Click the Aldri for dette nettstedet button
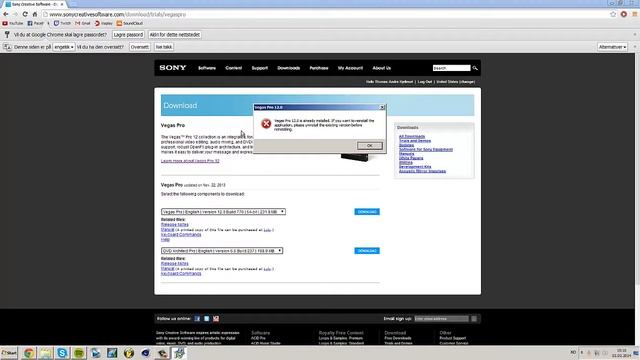The width and height of the screenshot is (640, 360). coord(175,35)
